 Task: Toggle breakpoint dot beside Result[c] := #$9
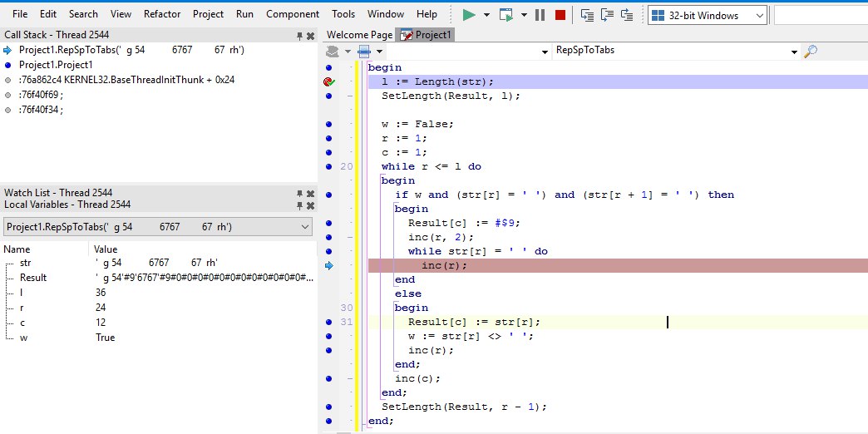328,223
